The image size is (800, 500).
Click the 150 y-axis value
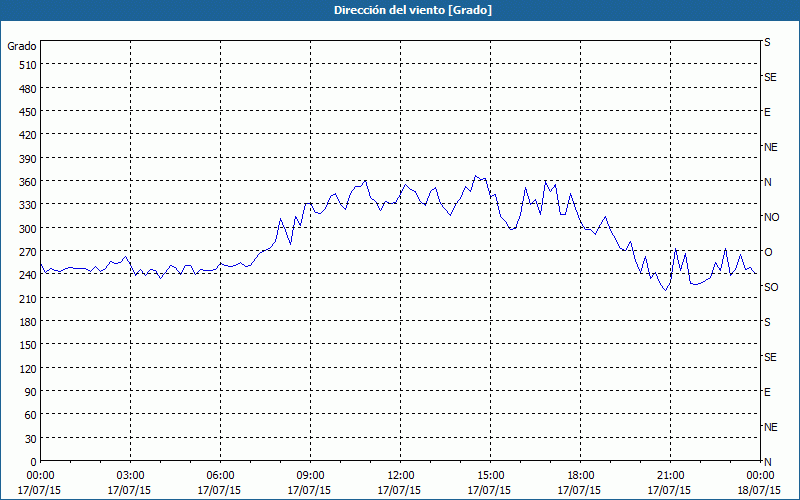pos(29,345)
